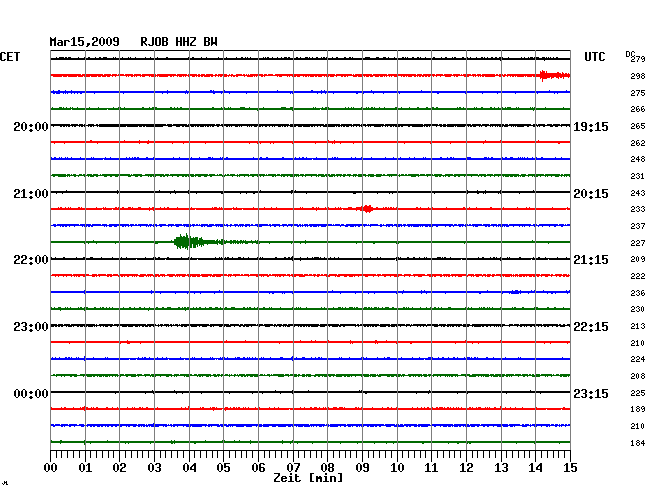Click the 21:00 CET time label
Image resolution: width=650 pixels, height=494 pixels.
click(31, 194)
